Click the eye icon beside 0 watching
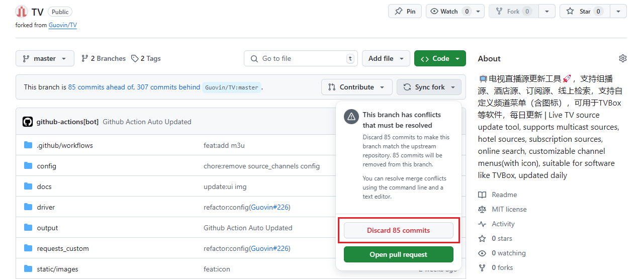Screen dimensions: 644x279 [x=482, y=253]
